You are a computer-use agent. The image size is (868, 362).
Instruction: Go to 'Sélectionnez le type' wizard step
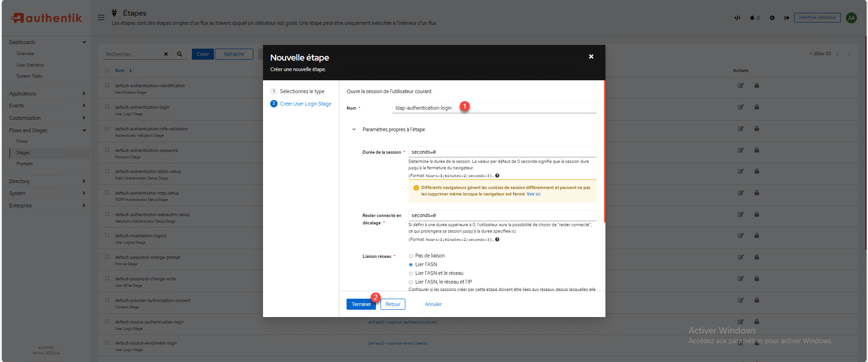point(302,91)
